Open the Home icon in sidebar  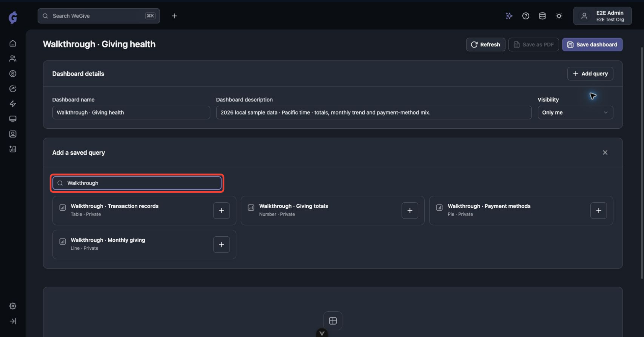pos(13,43)
